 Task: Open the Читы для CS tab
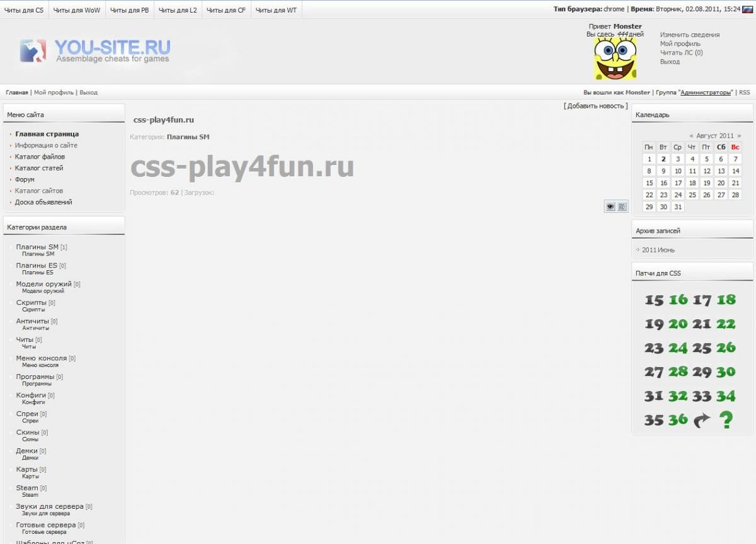(x=24, y=10)
